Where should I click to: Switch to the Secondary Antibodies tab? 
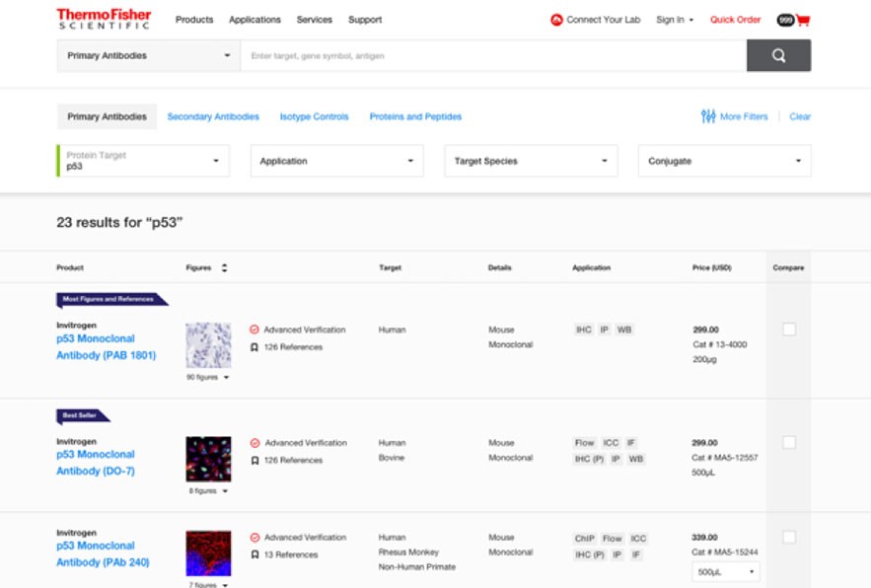[213, 116]
